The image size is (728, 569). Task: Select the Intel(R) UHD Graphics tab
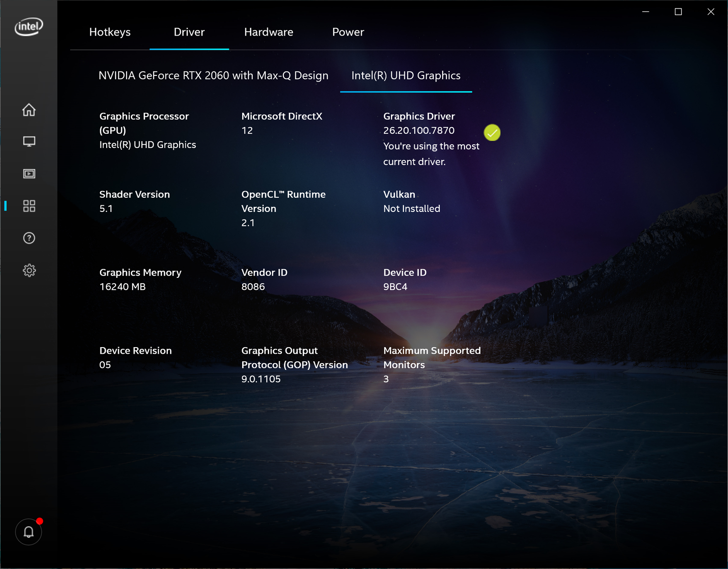(406, 75)
